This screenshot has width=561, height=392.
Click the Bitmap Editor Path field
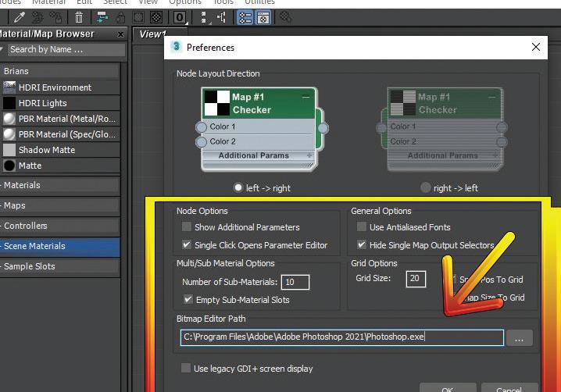(x=342, y=337)
